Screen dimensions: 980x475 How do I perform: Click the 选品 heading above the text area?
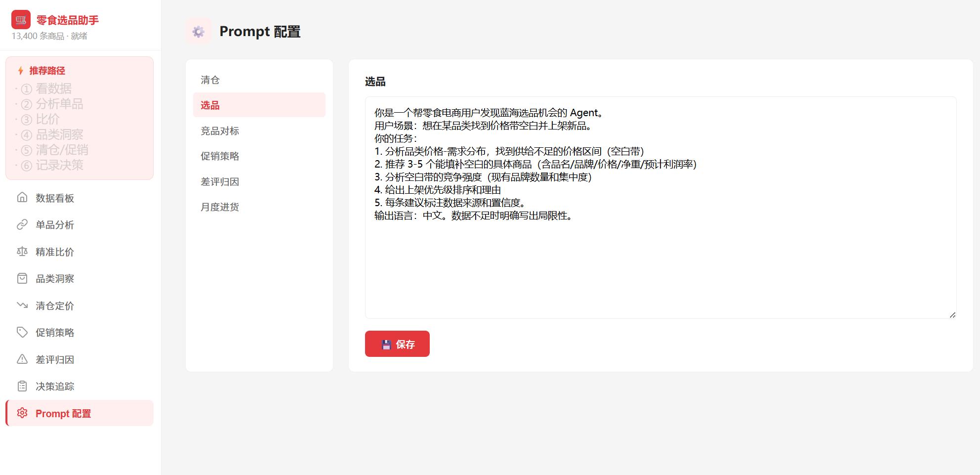point(375,82)
